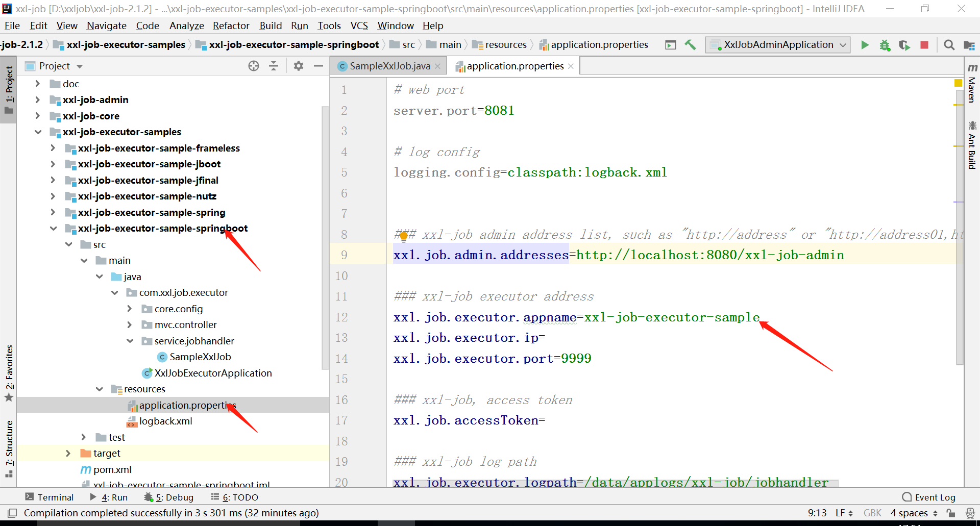Expand the doc folder

click(x=38, y=83)
